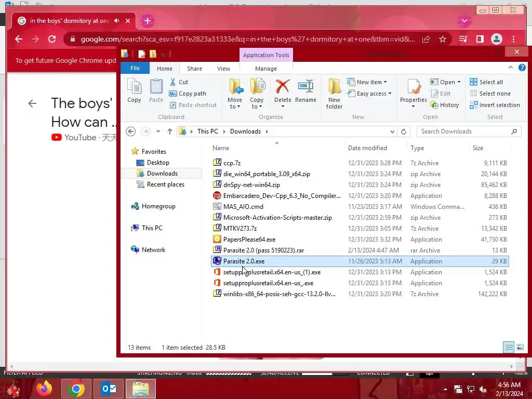Refresh the Downloads folder view
The width and height of the screenshot is (532, 399).
(403, 131)
